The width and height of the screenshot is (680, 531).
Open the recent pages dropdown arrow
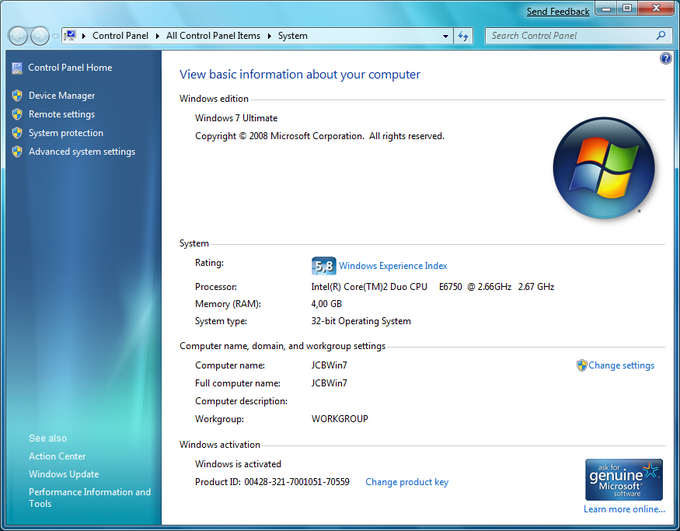(x=55, y=36)
